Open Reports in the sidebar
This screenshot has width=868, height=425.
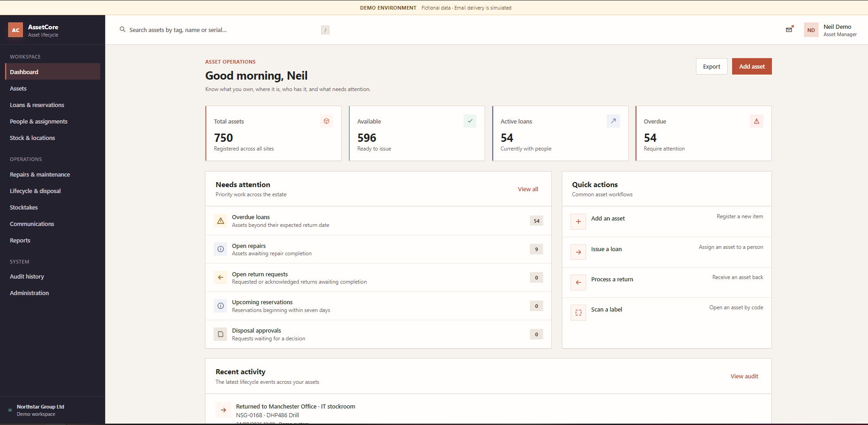point(53,240)
